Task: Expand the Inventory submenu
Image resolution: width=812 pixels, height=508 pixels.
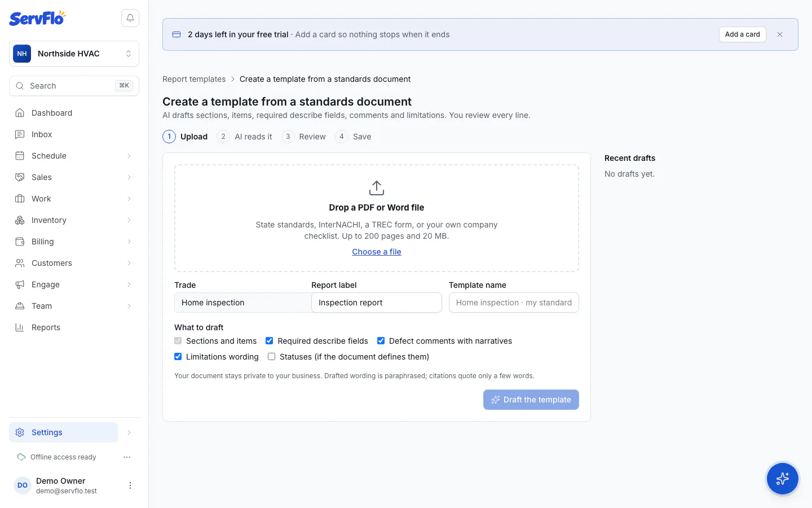Action: point(129,220)
